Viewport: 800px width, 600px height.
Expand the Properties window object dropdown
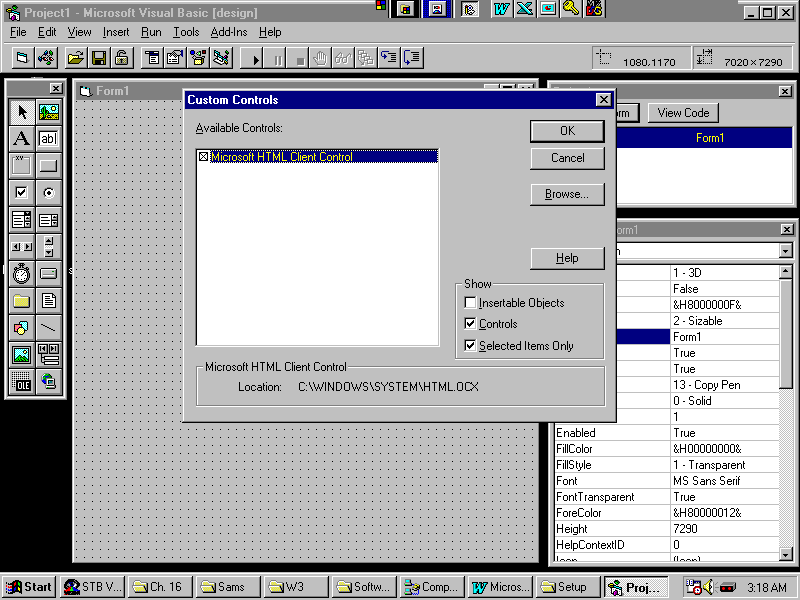click(785, 251)
